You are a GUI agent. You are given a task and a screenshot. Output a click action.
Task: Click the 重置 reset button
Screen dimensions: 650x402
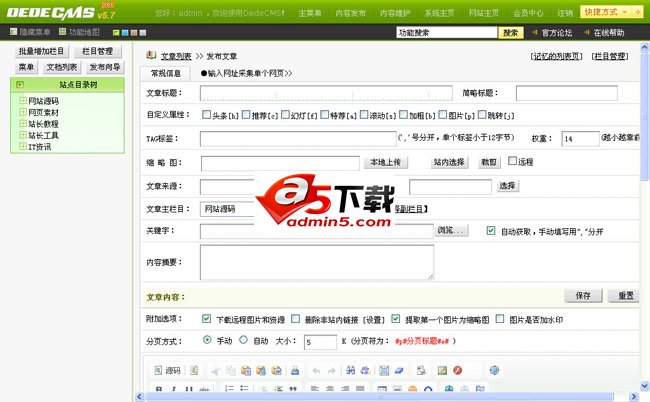point(626,295)
